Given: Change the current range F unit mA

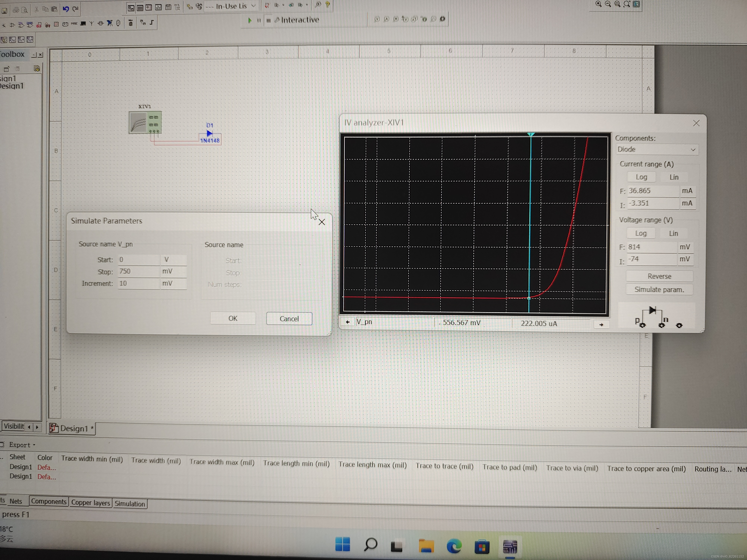Looking at the screenshot, I should coord(687,191).
